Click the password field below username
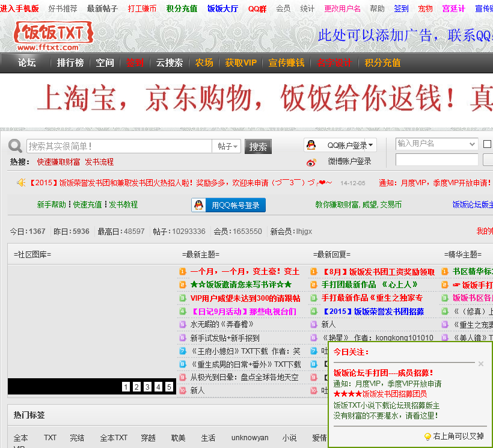Image resolution: width=493 pixels, height=448 pixels. [x=437, y=160]
